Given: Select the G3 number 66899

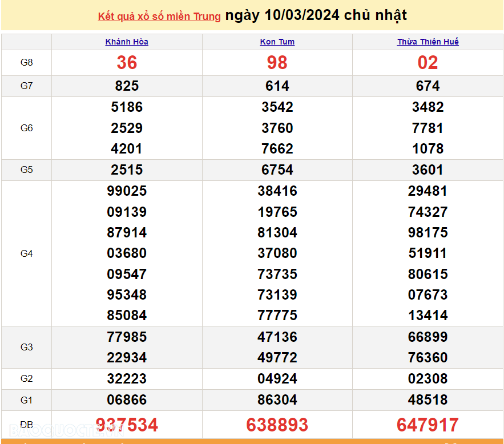Looking at the screenshot, I should [x=428, y=337].
